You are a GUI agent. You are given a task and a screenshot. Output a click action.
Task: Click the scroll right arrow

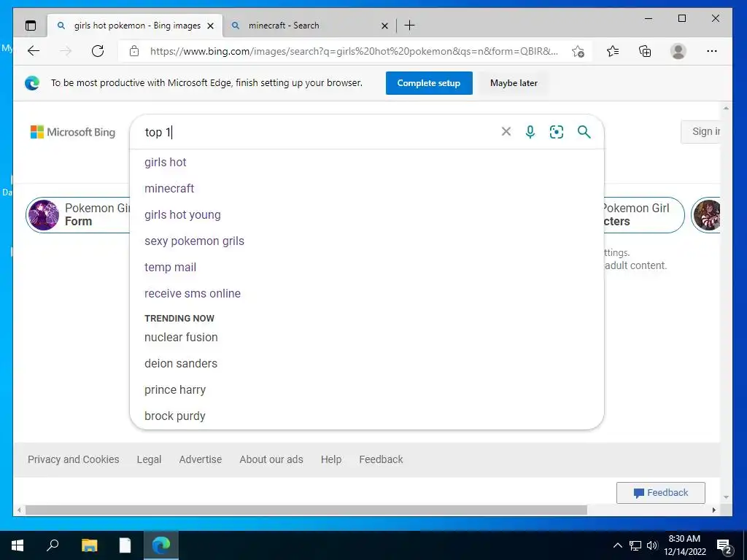tap(713, 510)
